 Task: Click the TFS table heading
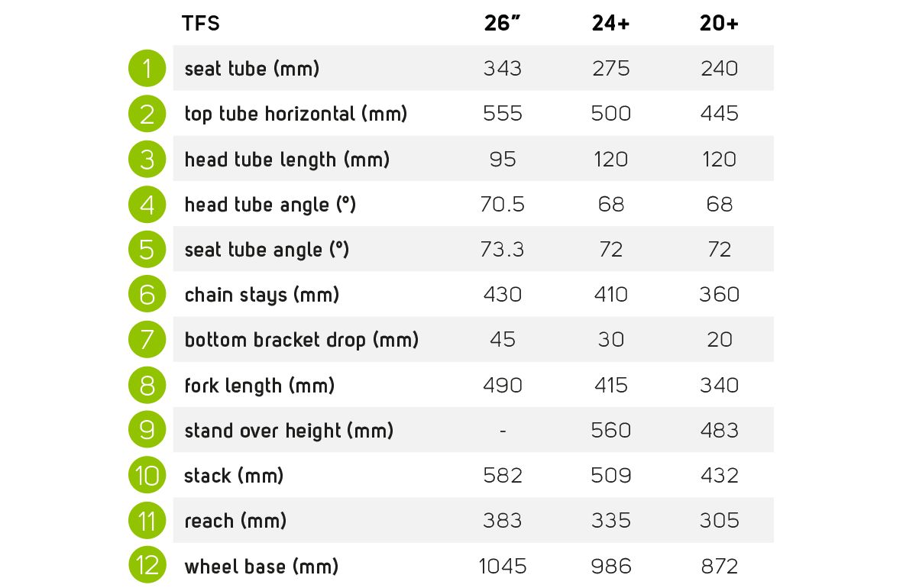200,23
